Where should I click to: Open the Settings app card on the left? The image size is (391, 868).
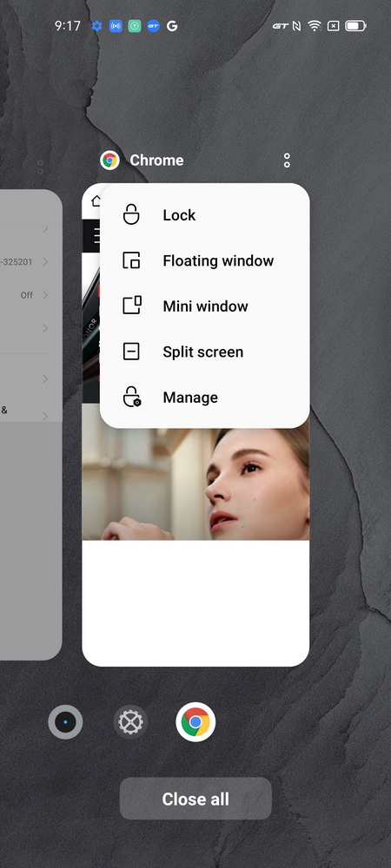click(30, 424)
